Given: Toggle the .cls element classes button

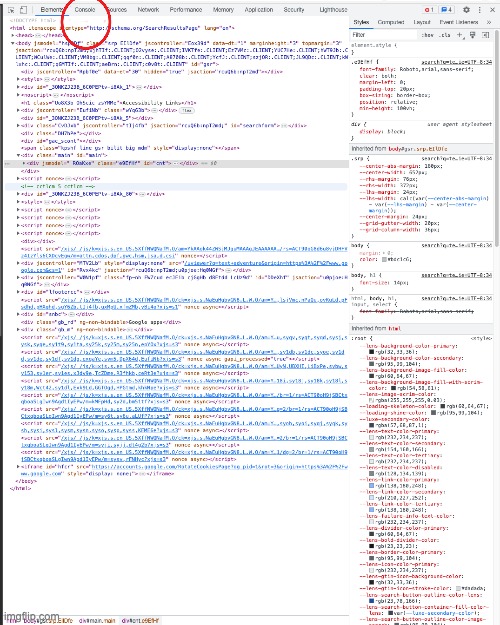Looking at the screenshot, I should pos(445,35).
